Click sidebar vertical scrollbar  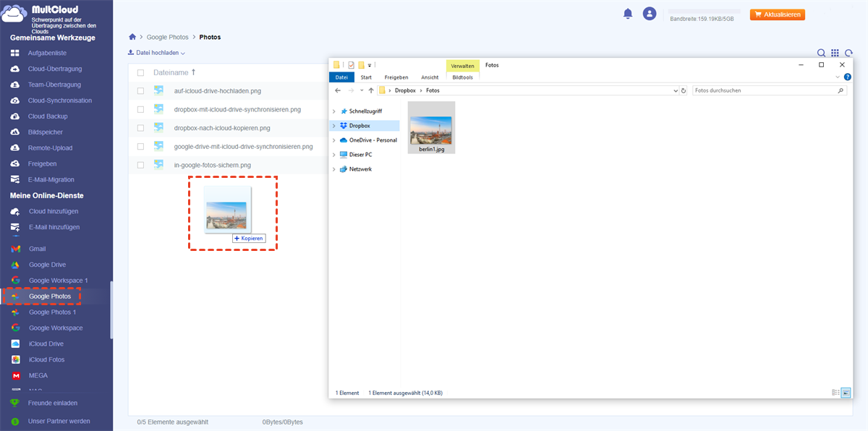point(111,310)
